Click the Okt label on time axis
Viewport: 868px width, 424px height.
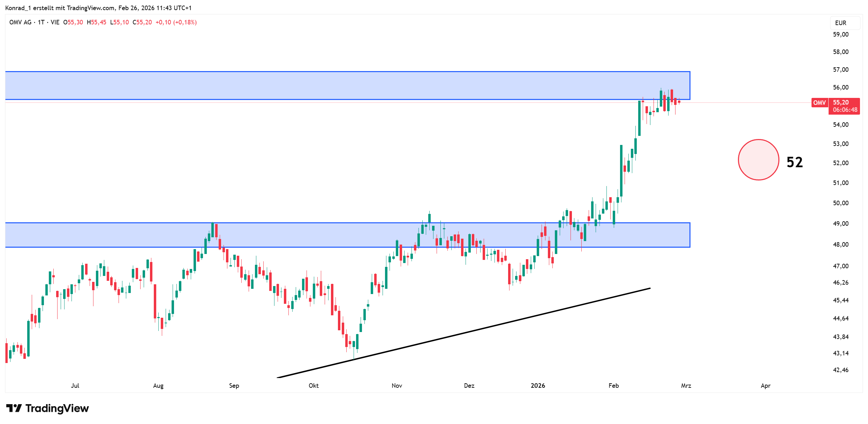[x=314, y=385]
